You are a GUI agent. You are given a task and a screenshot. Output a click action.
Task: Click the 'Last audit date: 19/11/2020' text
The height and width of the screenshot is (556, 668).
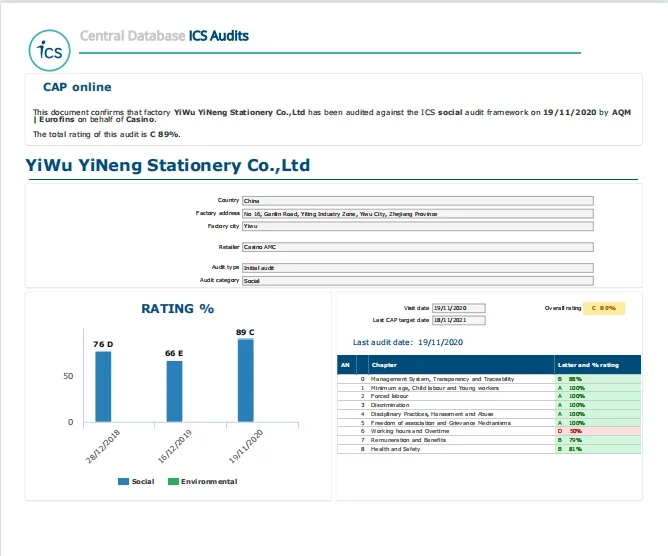408,342
